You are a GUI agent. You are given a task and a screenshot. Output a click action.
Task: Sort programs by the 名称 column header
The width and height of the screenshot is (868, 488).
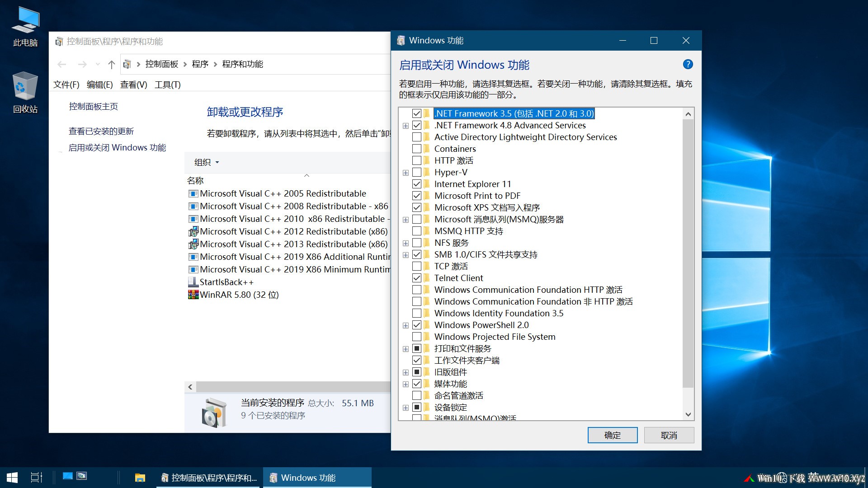point(195,181)
